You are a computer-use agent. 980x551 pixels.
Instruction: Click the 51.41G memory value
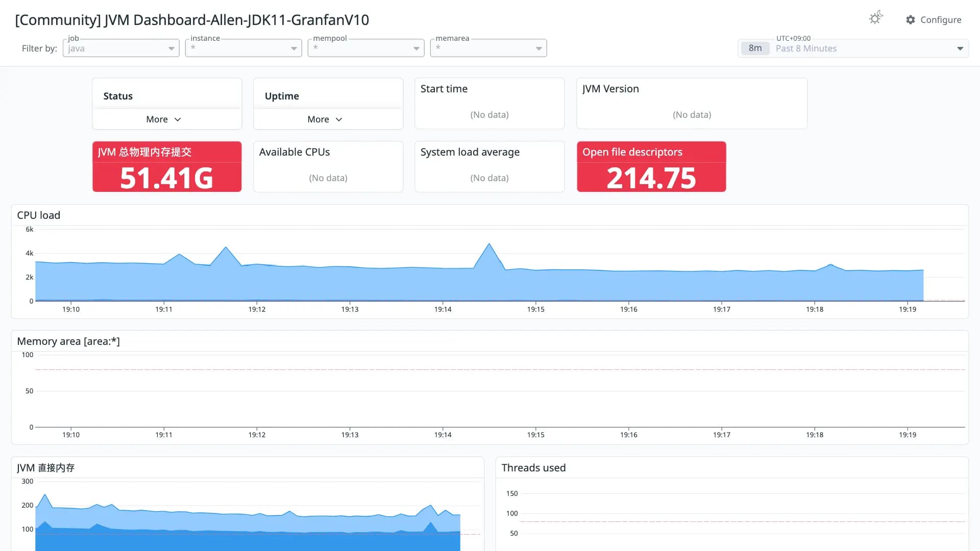click(166, 178)
